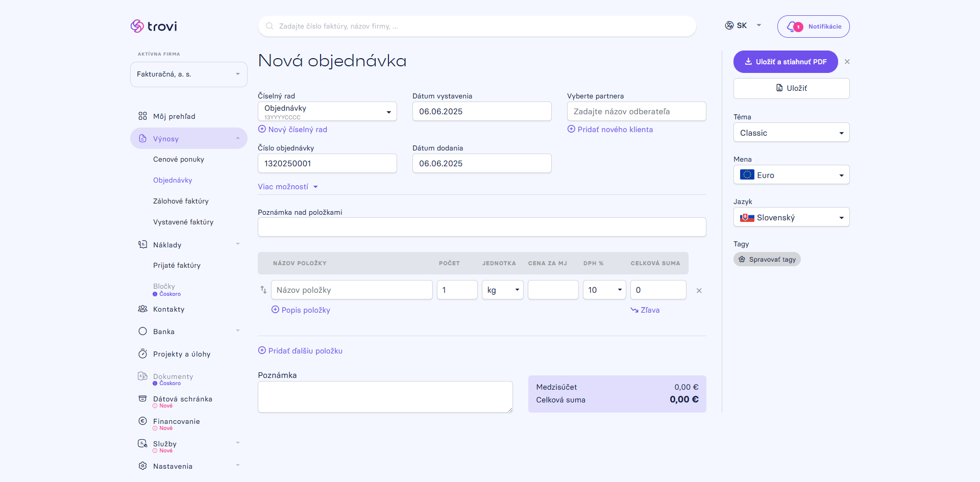The image size is (980, 482).
Task: Click the Názov položky input field
Action: point(352,290)
